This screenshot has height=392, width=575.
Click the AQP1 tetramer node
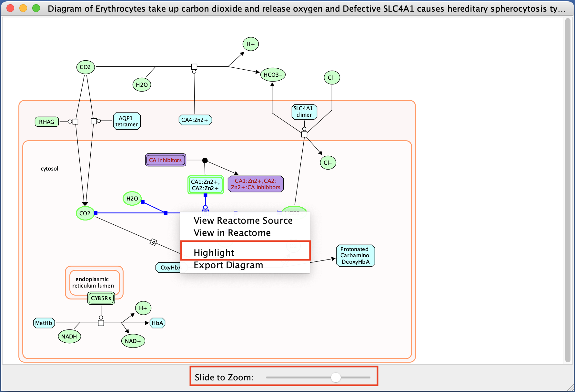click(127, 121)
